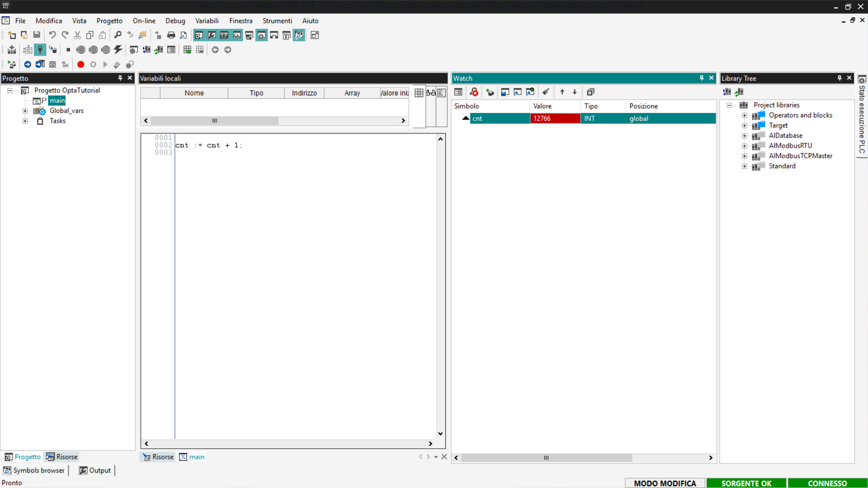
Task: Click the move-up arrow in Watch toolbar
Action: coord(562,92)
